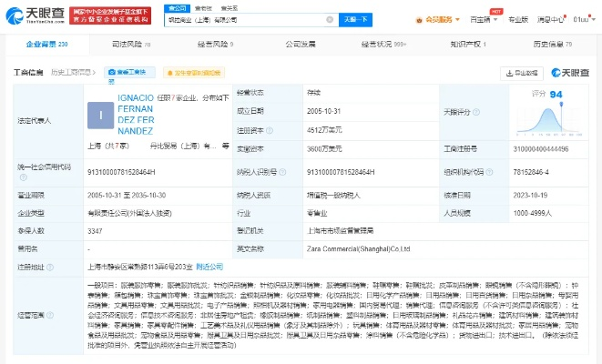Click the help icon beside 组织机构代码

click(x=489, y=172)
